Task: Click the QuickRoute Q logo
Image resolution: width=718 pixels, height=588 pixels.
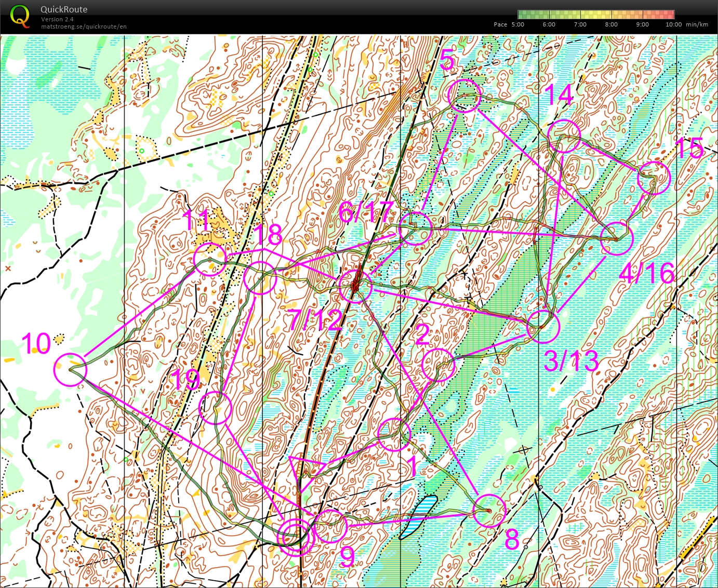Action: 21,16
